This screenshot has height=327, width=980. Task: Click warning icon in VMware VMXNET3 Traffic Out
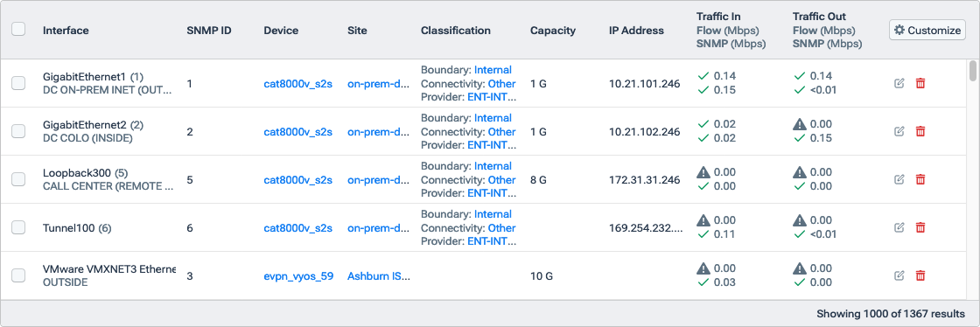point(800,268)
